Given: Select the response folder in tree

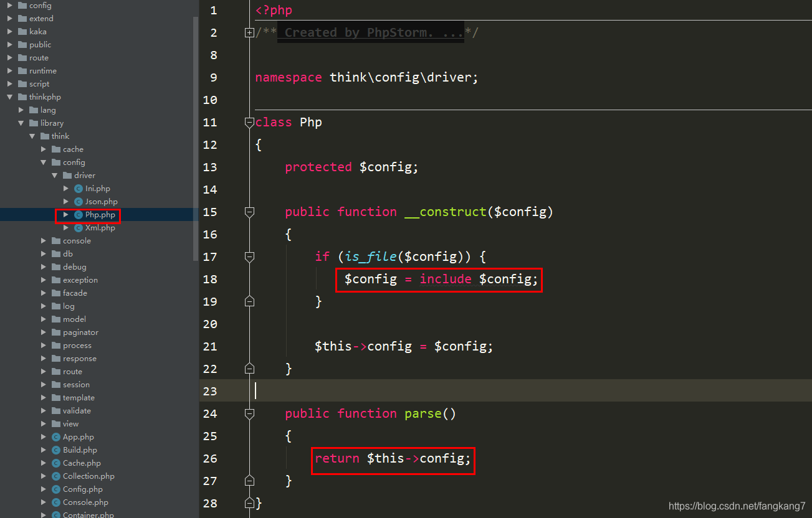Looking at the screenshot, I should [x=80, y=359].
